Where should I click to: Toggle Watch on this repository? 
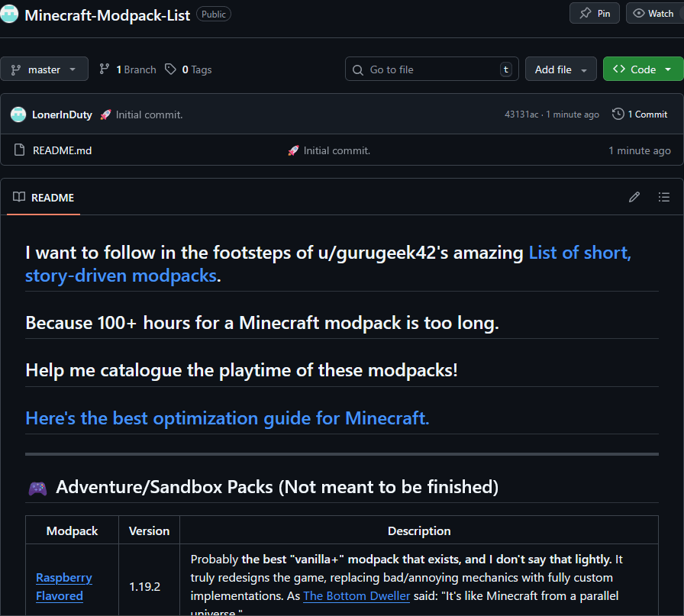[654, 13]
